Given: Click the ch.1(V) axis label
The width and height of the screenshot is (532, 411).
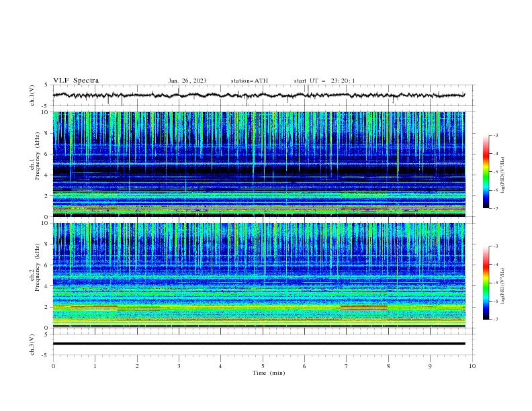Looking at the screenshot, I should point(32,95).
